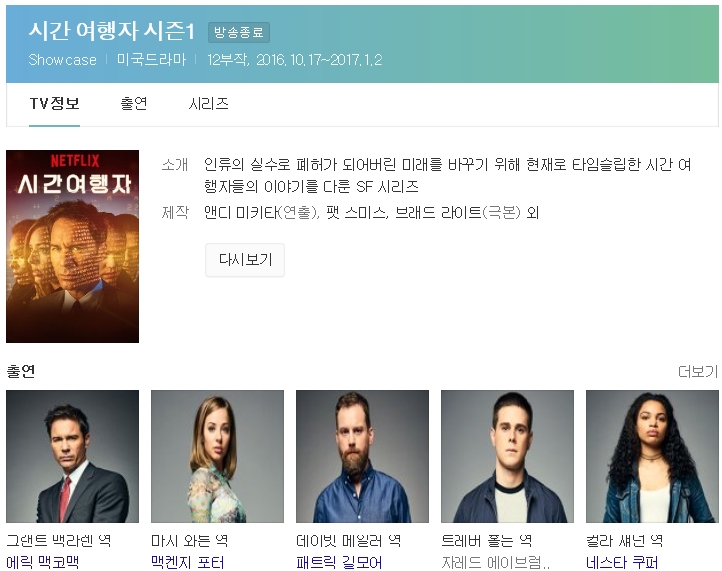
Task: Open 맥켄지 포터 cast photo
Action: click(x=217, y=456)
